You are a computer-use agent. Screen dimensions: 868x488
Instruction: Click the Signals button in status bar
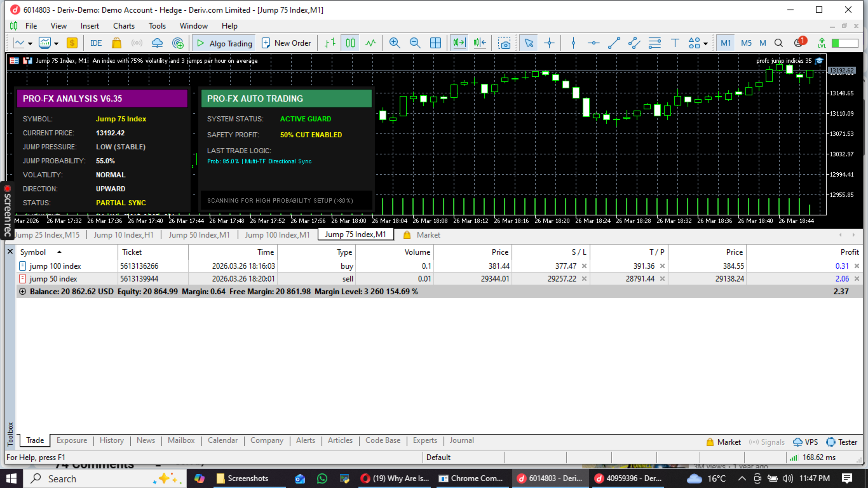pyautogui.click(x=768, y=442)
